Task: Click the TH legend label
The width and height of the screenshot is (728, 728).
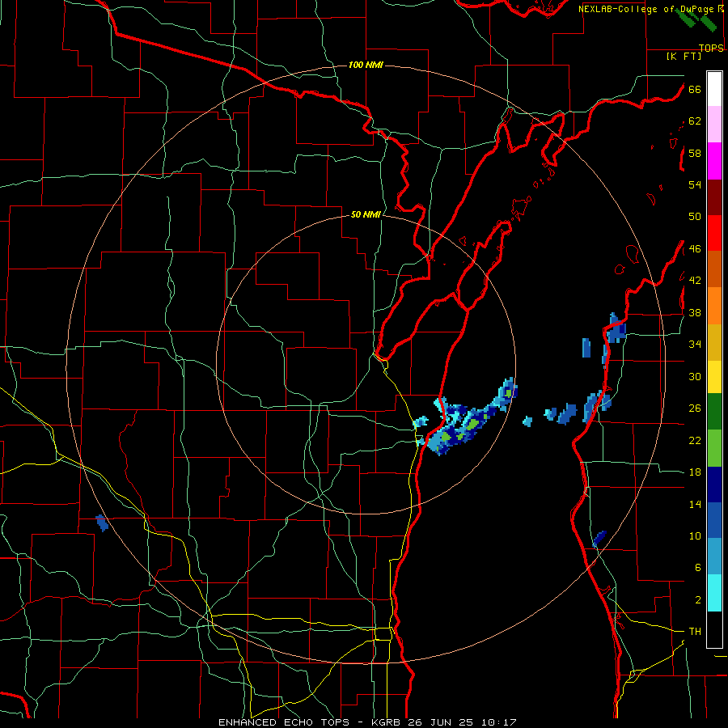Action: (695, 632)
